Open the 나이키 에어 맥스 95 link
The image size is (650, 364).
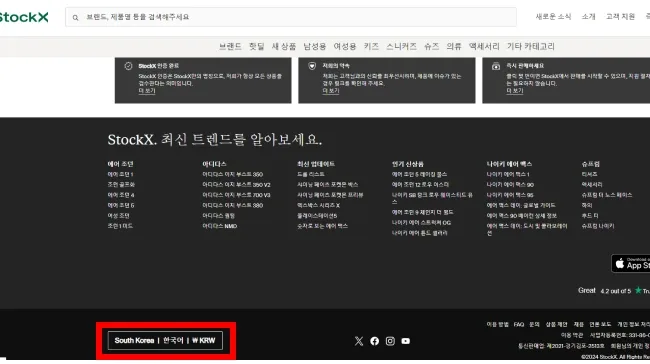pos(510,195)
